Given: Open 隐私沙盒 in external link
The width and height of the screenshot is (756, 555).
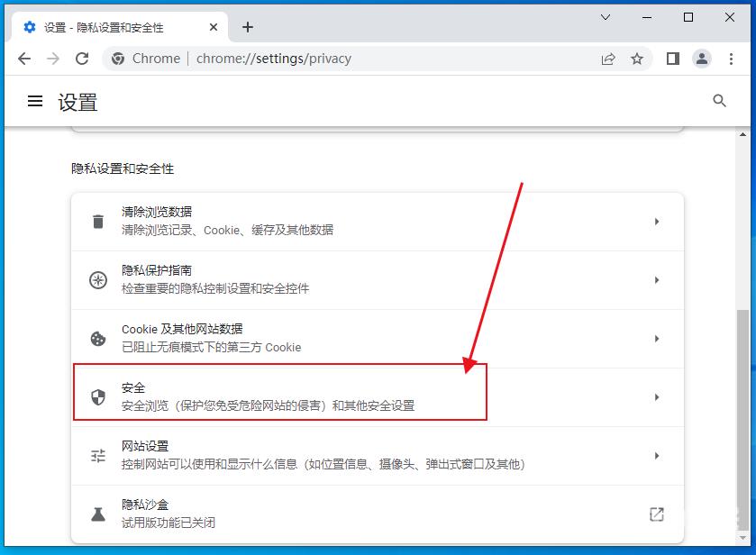Looking at the screenshot, I should click(x=657, y=514).
